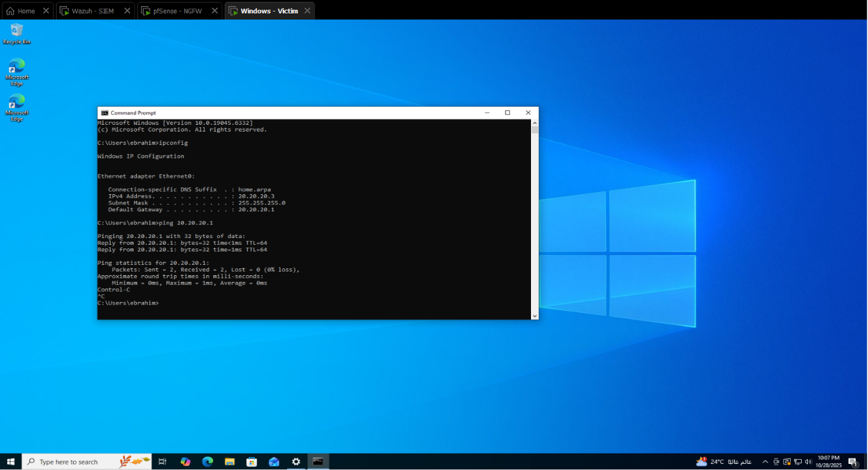Click the volume speaker tray icon
Screen dimensions: 868x470
[x=809, y=461]
